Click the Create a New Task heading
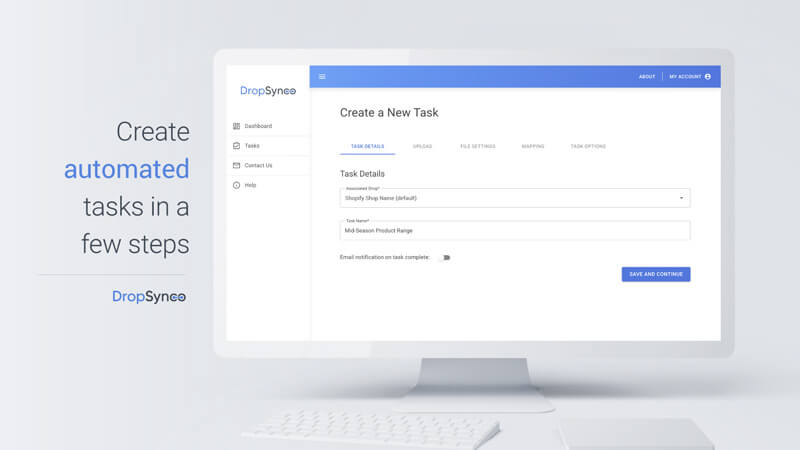 (x=389, y=113)
